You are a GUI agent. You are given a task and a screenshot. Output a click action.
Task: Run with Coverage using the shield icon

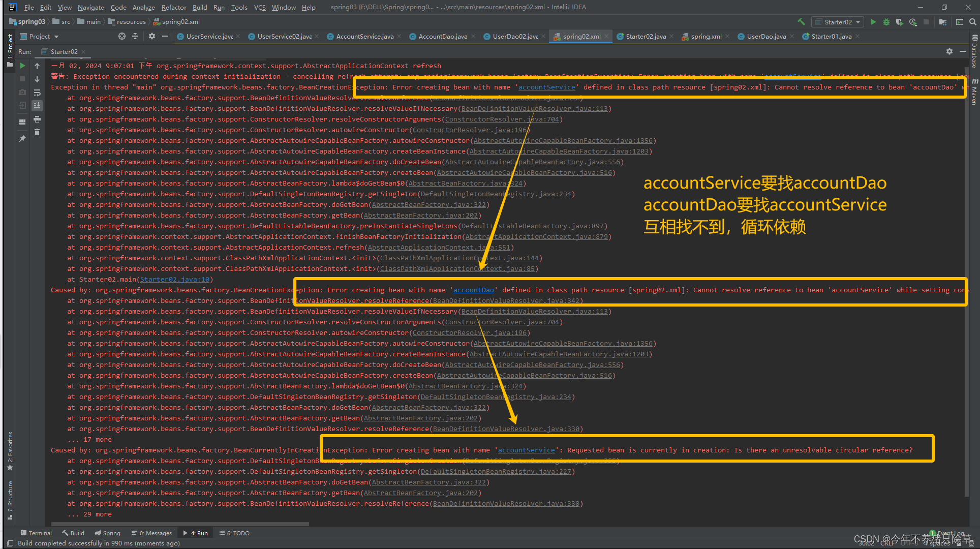[x=900, y=22]
